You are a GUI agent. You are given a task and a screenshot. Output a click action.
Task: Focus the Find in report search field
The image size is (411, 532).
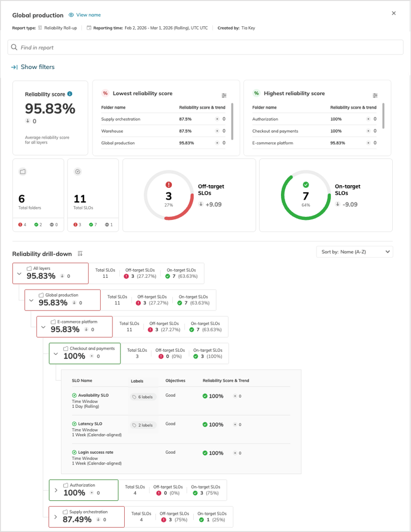tap(205, 47)
